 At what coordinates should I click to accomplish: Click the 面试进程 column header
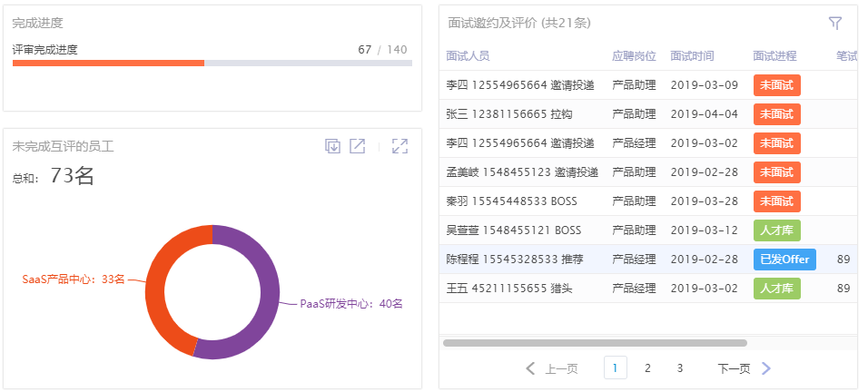click(x=775, y=56)
